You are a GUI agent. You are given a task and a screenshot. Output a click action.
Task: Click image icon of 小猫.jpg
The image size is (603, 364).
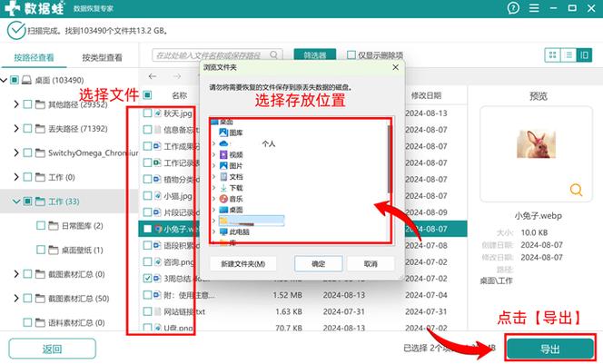point(158,196)
